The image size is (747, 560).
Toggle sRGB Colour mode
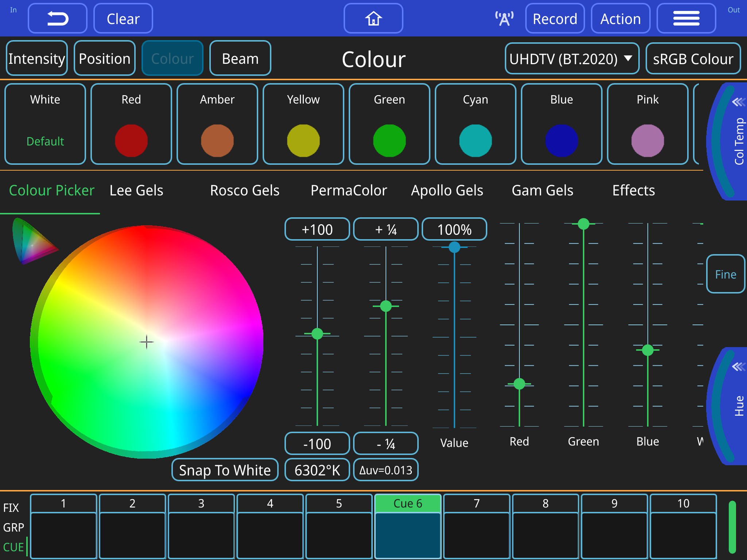tap(693, 58)
